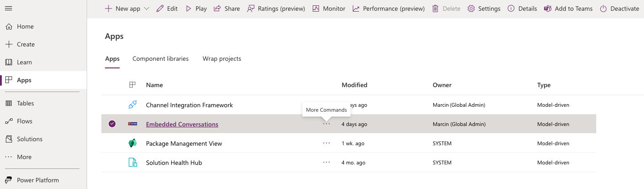Open the Embedded Conversations app link
Screen dimensions: 644x189
coord(182,124)
